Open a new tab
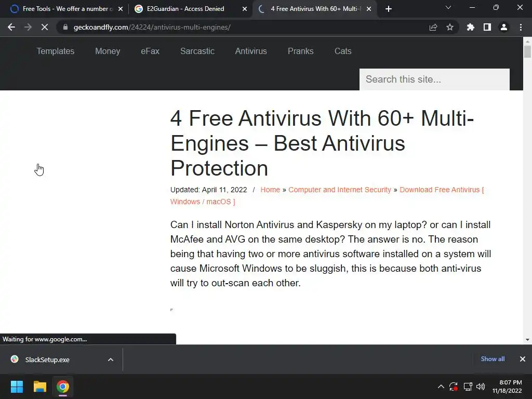This screenshot has height=399, width=532. (x=389, y=9)
